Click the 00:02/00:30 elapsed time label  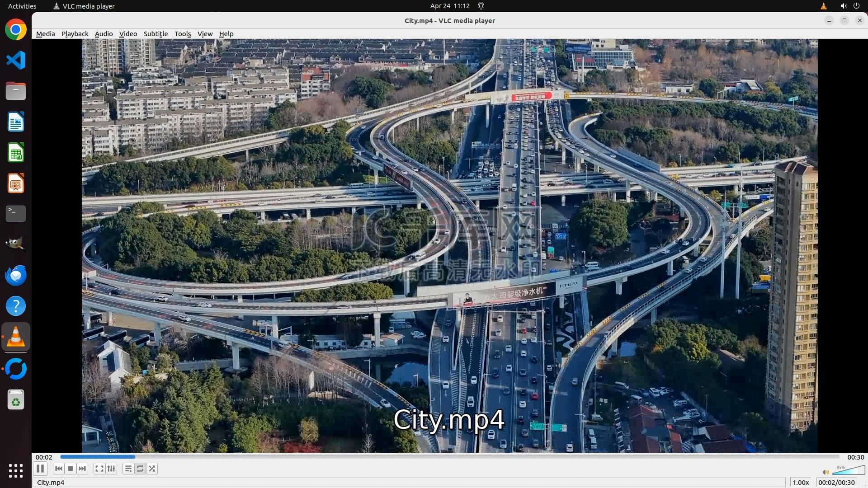click(836, 483)
